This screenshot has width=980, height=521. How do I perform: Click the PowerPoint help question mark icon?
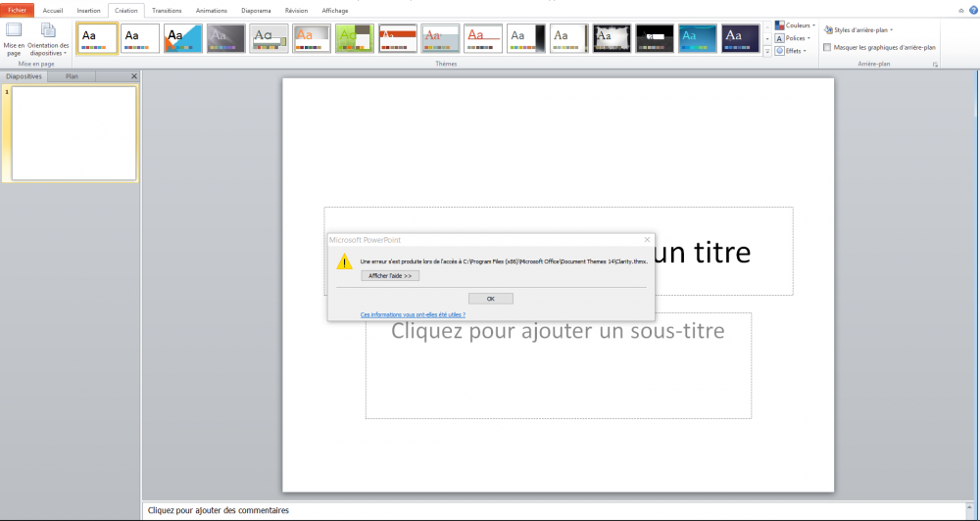973,10
